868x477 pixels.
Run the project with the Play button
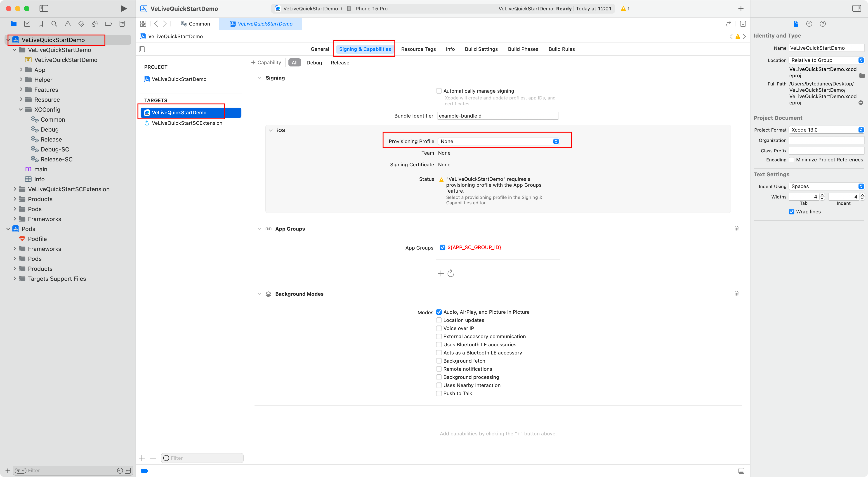(x=123, y=8)
